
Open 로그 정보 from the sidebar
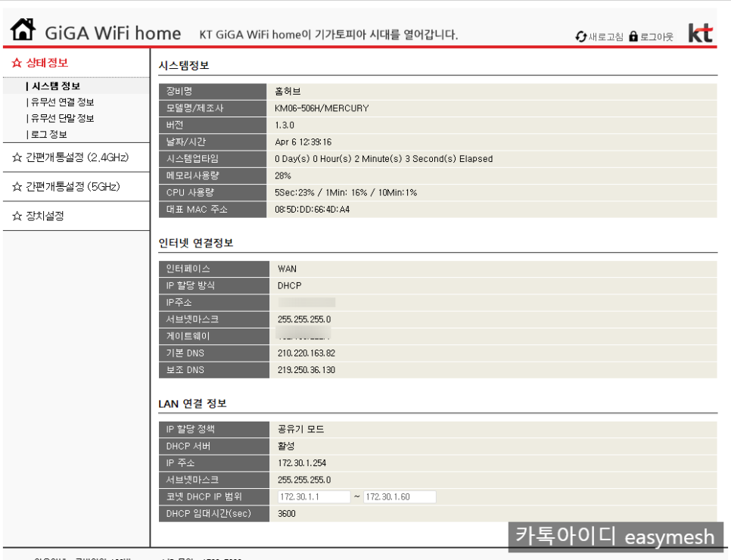point(47,135)
